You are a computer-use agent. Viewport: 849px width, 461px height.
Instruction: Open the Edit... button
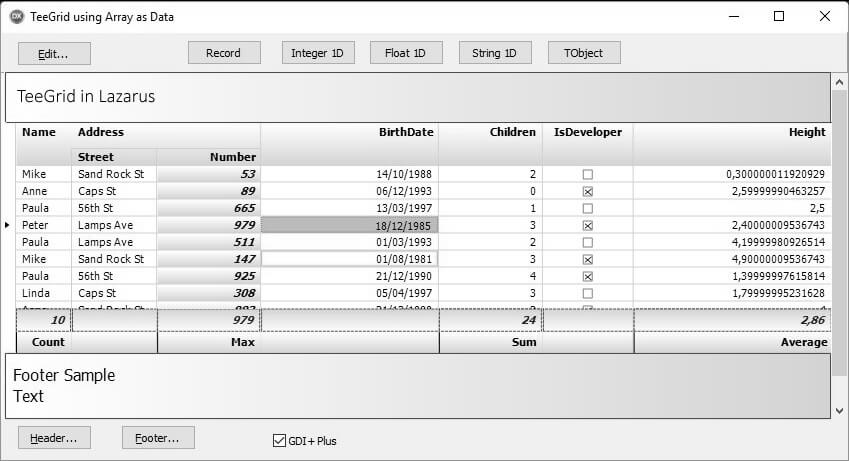point(54,54)
